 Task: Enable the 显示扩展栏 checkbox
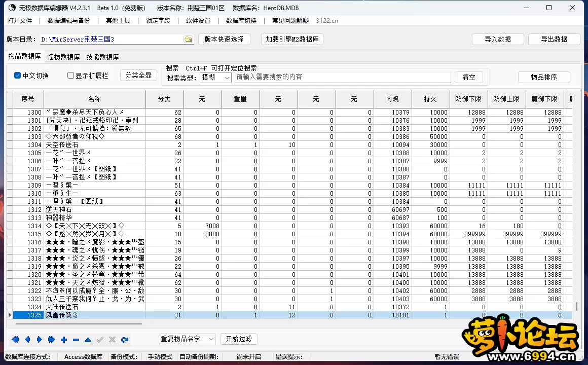coord(70,76)
